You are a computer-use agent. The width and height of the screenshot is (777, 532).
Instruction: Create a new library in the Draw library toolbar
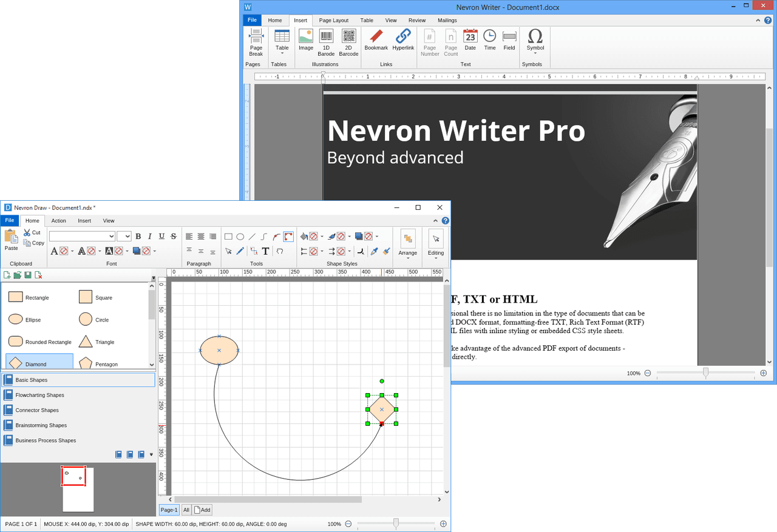pos(7,275)
